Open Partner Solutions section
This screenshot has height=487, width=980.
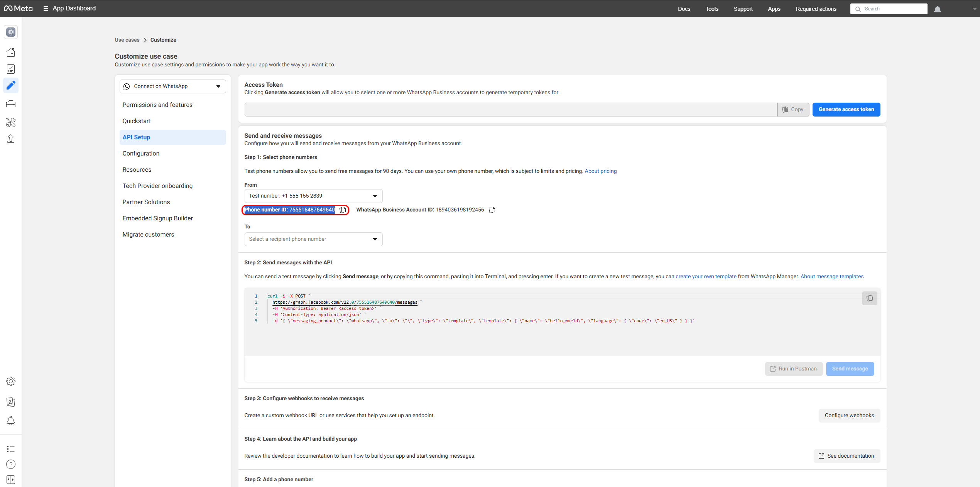tap(173, 202)
